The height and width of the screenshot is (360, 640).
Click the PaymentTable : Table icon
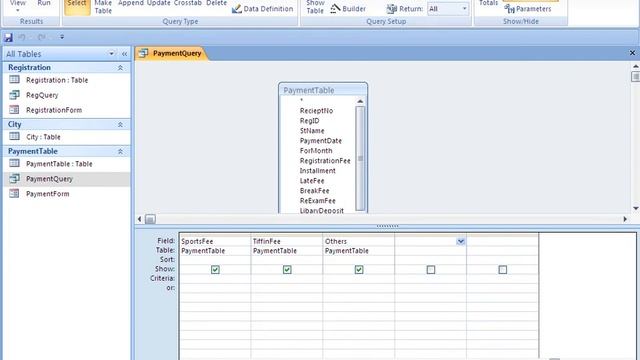[14, 163]
